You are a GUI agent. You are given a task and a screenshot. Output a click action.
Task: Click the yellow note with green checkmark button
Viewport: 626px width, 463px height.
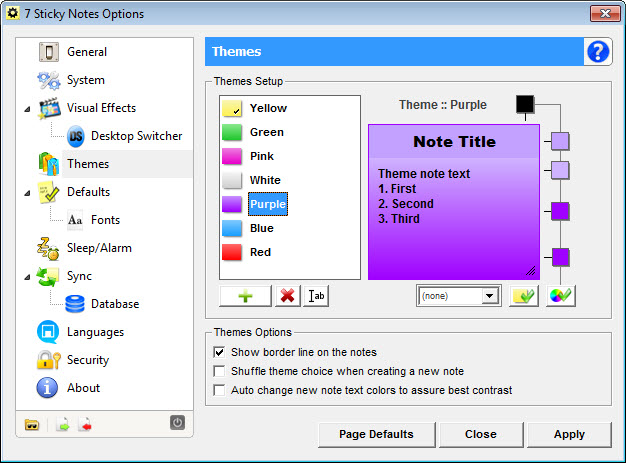click(523, 296)
